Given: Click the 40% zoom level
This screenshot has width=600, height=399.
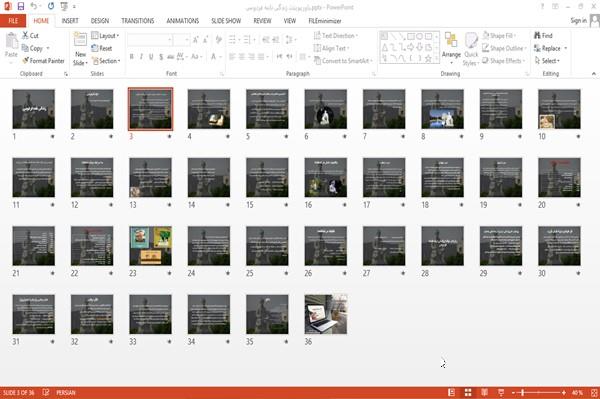Looking at the screenshot, I should [577, 392].
